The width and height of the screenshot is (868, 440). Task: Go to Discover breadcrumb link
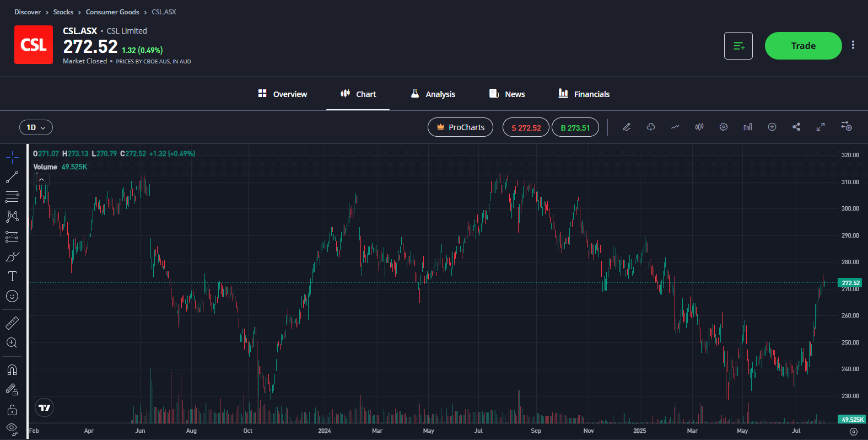tap(28, 12)
